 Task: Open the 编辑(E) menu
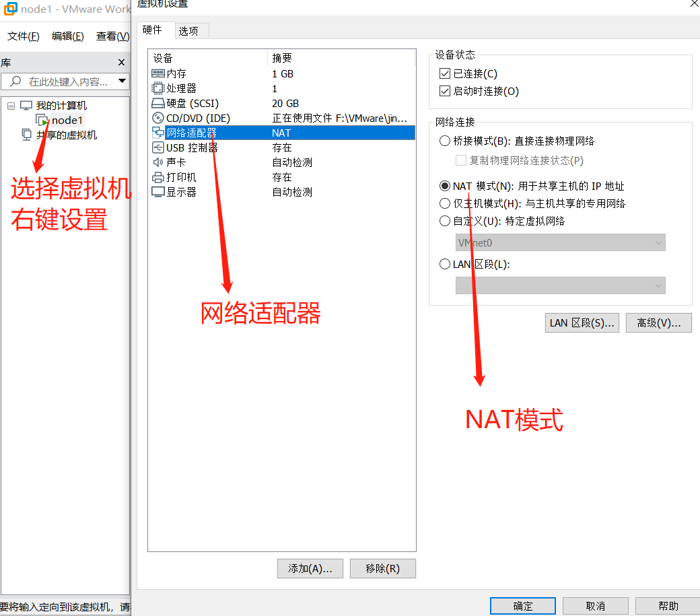tap(67, 36)
